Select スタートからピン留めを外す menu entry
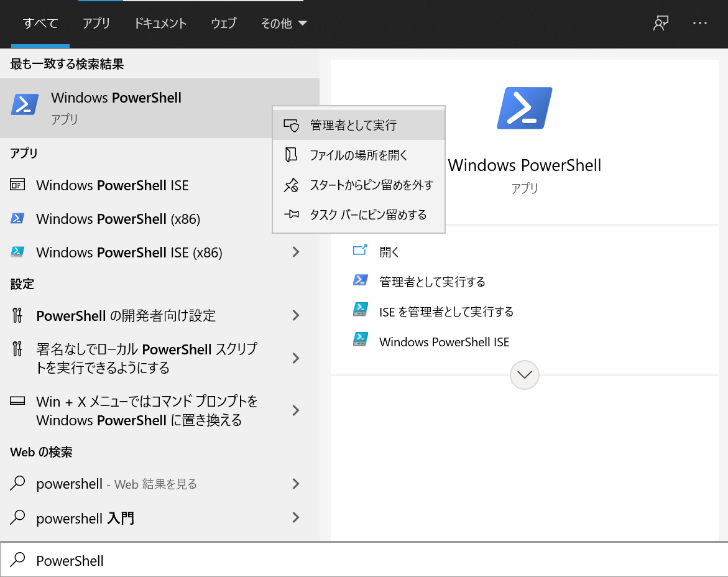The height and width of the screenshot is (577, 728). click(x=359, y=185)
